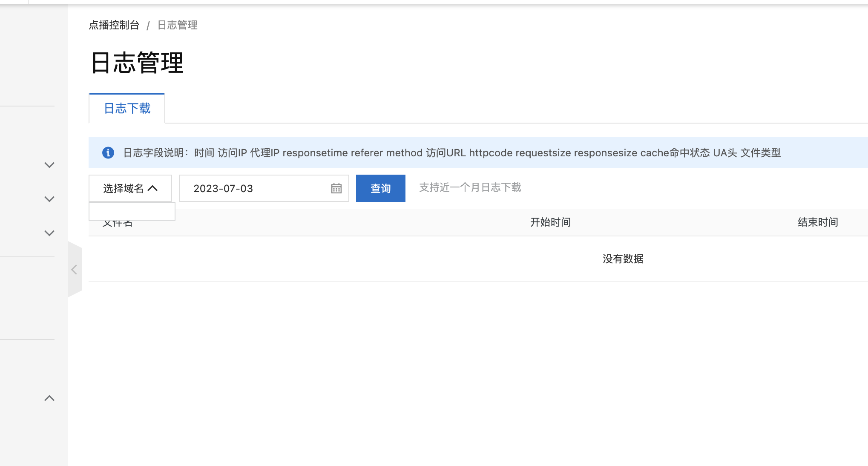Click the 开始时间 column header
Viewport: 868px width, 466px height.
pyautogui.click(x=550, y=222)
